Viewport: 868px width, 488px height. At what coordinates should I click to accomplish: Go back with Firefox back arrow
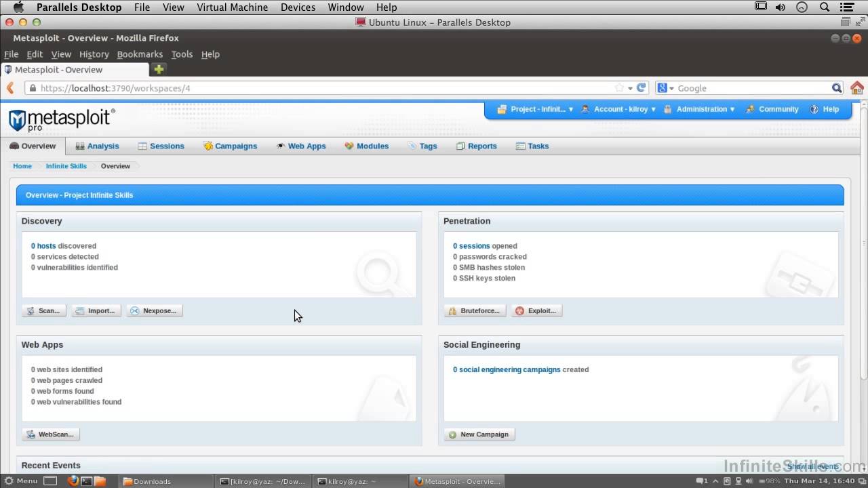[x=10, y=88]
